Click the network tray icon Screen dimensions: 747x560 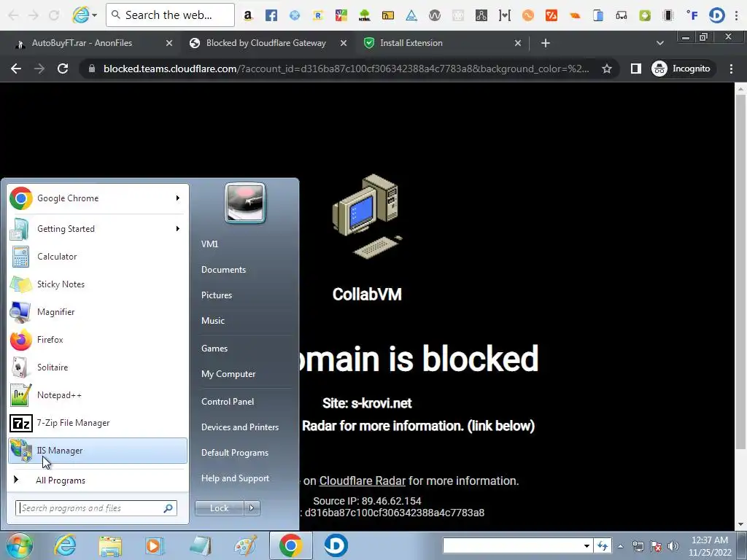(x=638, y=546)
